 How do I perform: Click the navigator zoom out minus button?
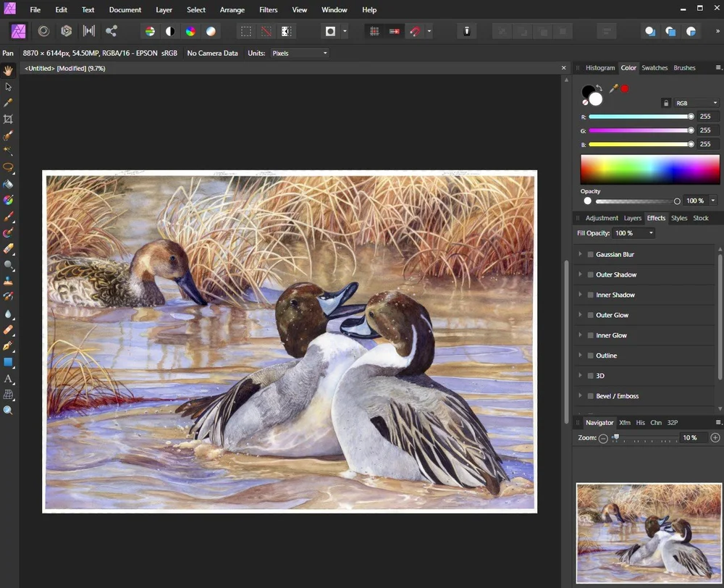603,438
